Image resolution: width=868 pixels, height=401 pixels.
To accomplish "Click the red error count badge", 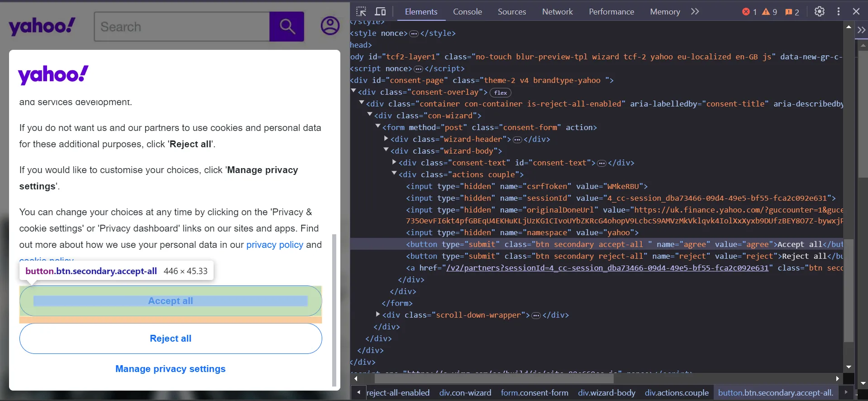I will [x=749, y=12].
